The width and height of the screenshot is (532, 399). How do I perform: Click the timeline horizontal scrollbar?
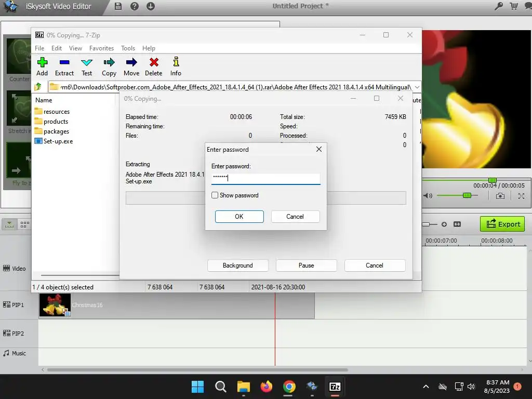pyautogui.click(x=197, y=369)
